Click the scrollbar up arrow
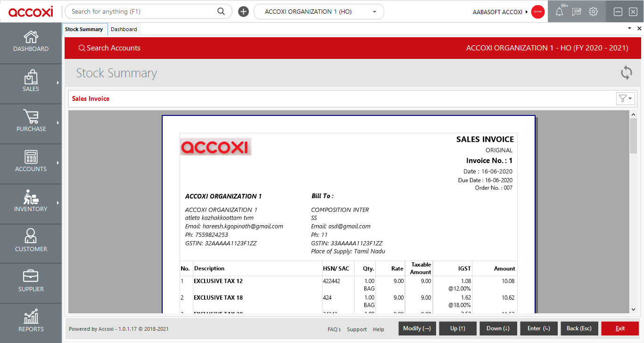 (x=633, y=114)
